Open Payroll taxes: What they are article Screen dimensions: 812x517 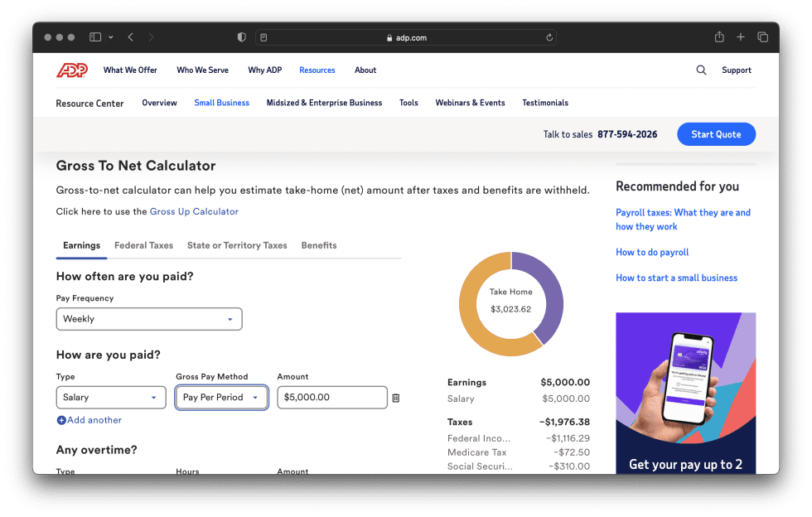click(683, 220)
